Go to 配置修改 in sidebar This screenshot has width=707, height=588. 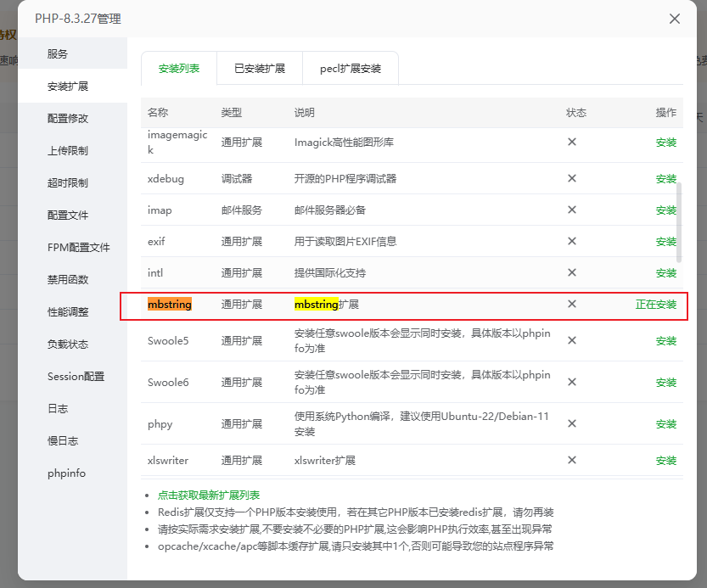coord(68,119)
